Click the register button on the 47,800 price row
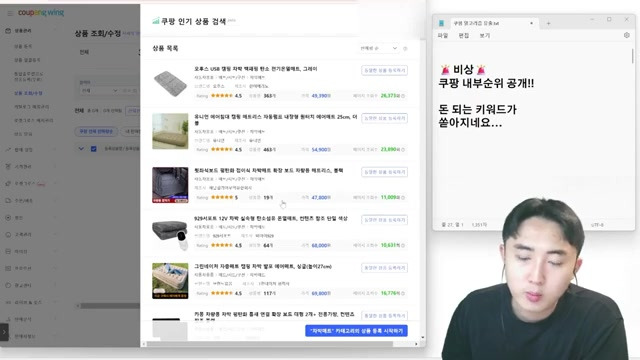 pos(384,172)
